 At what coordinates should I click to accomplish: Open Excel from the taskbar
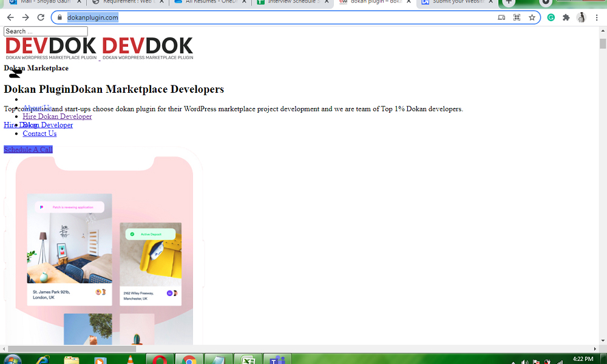248,360
